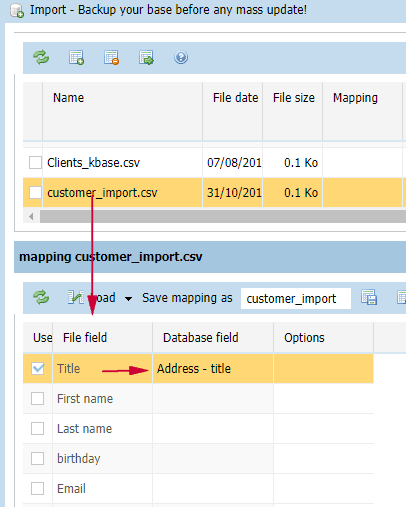Image resolution: width=406 pixels, height=507 pixels.
Task: Open the blue help icon
Action: click(181, 57)
